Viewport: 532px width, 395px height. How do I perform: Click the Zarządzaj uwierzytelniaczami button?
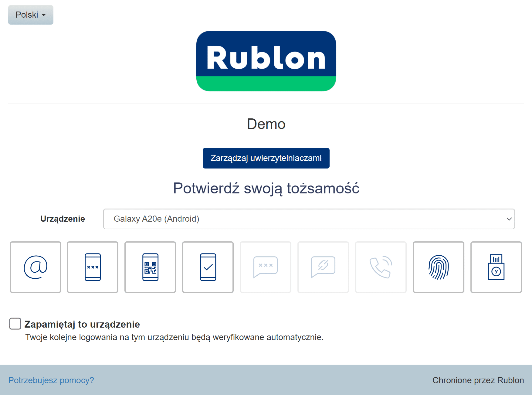(266, 158)
